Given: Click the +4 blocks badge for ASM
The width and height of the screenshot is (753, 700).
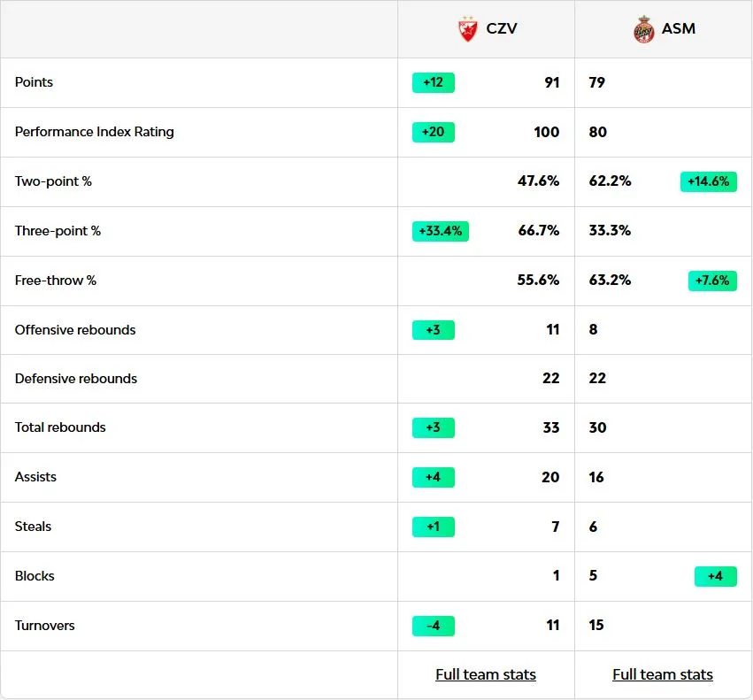Looking at the screenshot, I should pos(715,576).
